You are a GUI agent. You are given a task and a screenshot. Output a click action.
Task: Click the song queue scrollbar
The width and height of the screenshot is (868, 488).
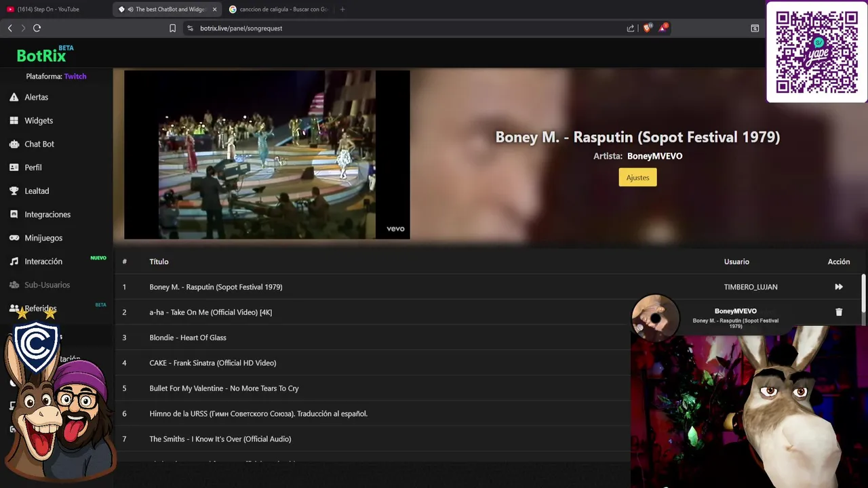[863, 293]
